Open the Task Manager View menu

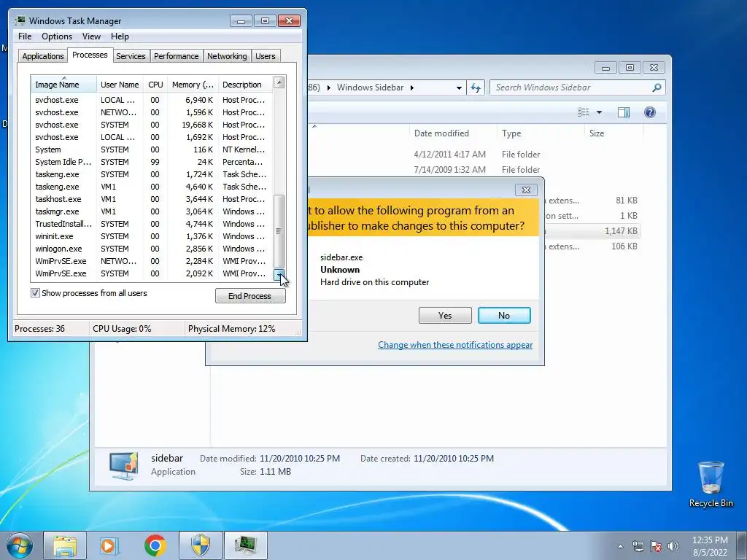91,36
